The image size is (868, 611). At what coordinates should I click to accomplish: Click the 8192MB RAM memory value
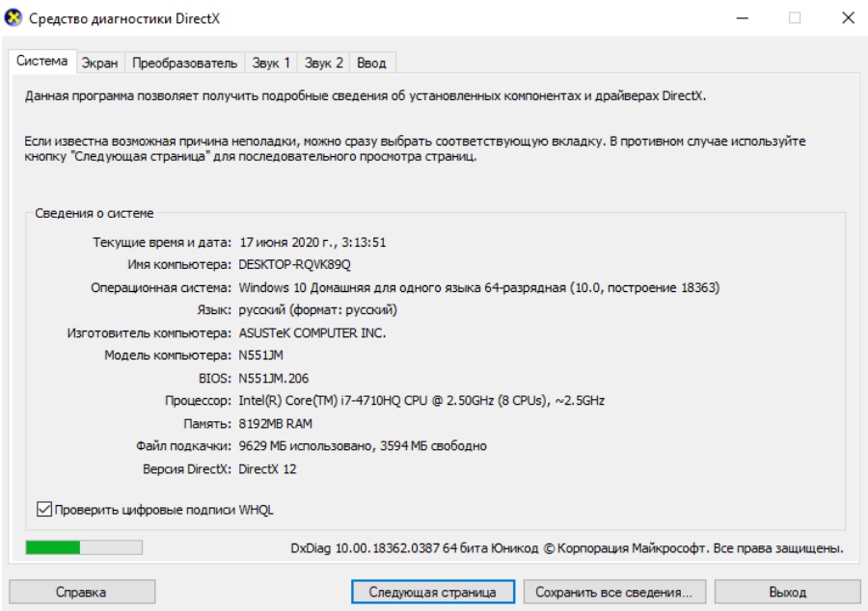click(275, 423)
